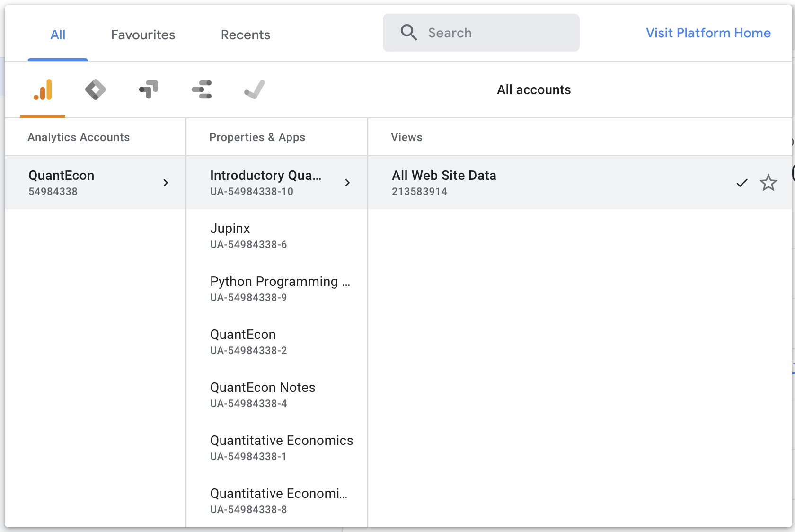Screen dimensions: 795x532
Task: Click the tracking ID UA-54984338-6
Action: point(248,244)
